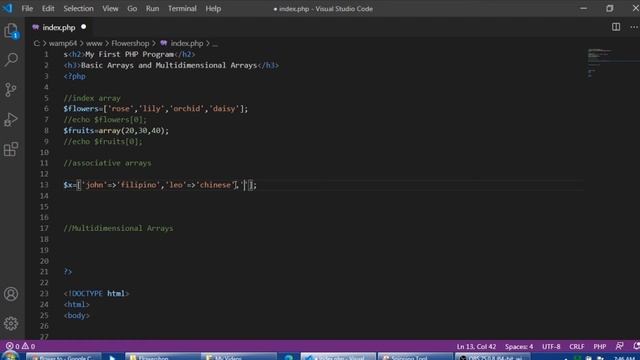This screenshot has width=640, height=360.
Task: Open the Explorer view in activity bar
Action: click(11, 31)
